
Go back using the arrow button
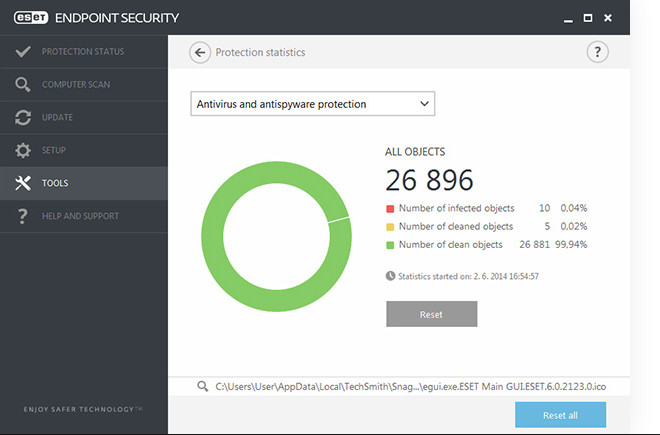[x=200, y=53]
